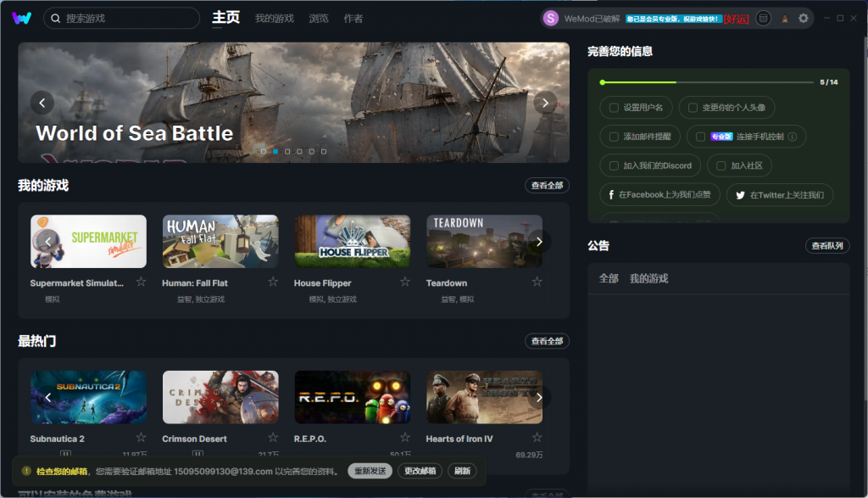Screen dimensions: 868x498
Task: Favorite Teardown with its star
Action: point(537,282)
